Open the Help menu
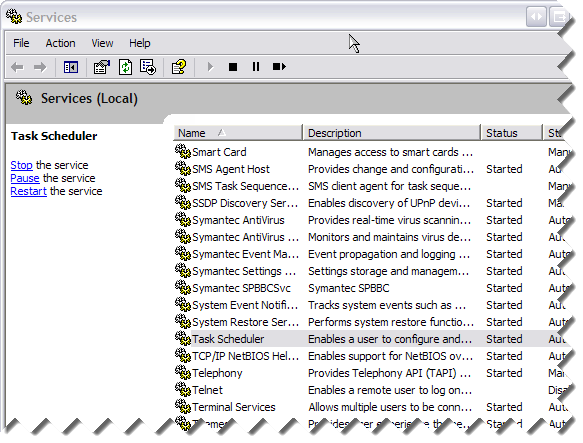This screenshot has width=583, height=443. tap(140, 43)
